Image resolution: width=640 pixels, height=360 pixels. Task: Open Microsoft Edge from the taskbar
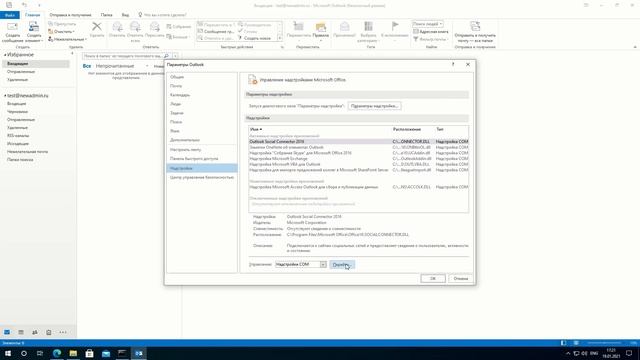(x=57, y=353)
